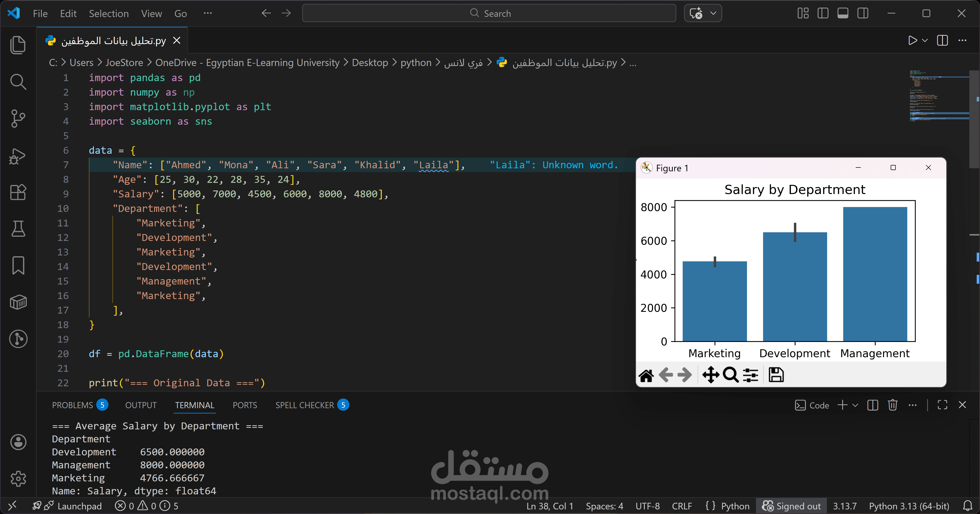980x514 pixels.
Task: Click Spaces: 4 indentation setting
Action: point(604,506)
